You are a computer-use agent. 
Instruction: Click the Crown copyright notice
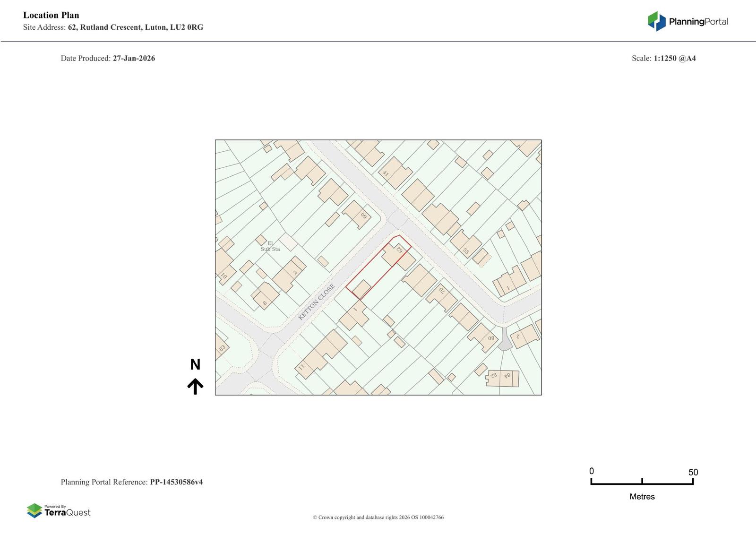[x=378, y=517]
